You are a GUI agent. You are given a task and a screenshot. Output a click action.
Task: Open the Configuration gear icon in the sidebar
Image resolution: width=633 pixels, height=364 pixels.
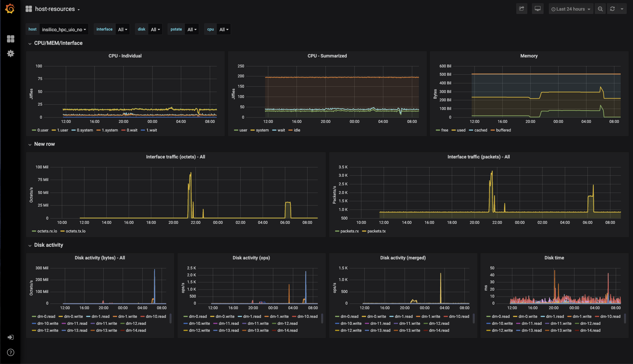(11, 53)
